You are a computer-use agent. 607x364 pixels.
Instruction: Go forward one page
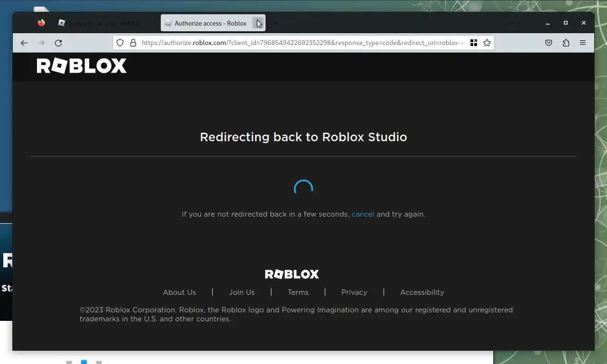[x=41, y=43]
